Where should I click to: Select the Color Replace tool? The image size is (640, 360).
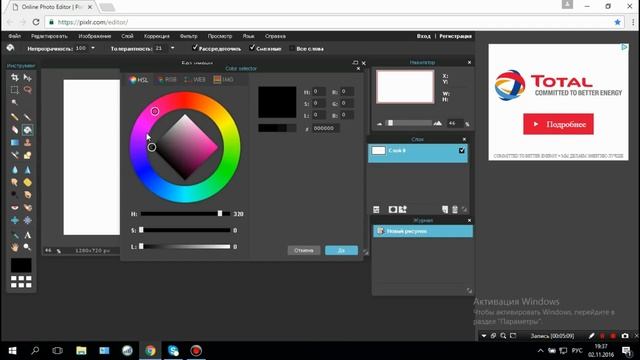point(15,155)
